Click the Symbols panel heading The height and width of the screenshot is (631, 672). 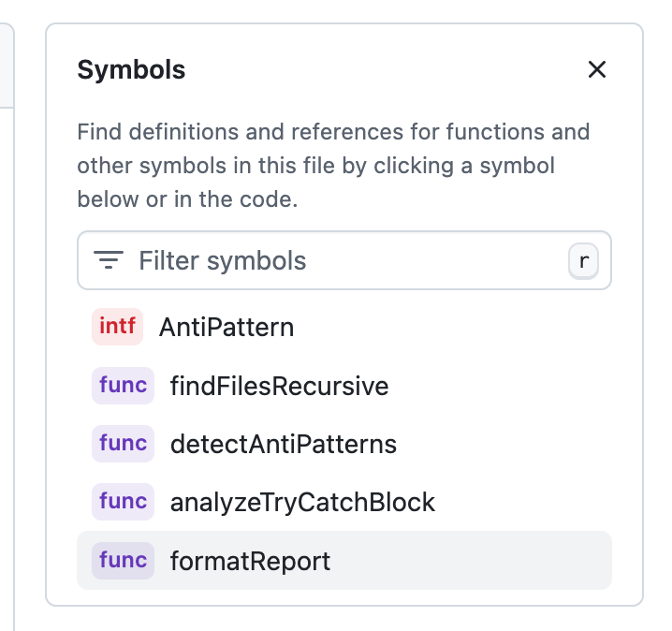click(x=131, y=69)
